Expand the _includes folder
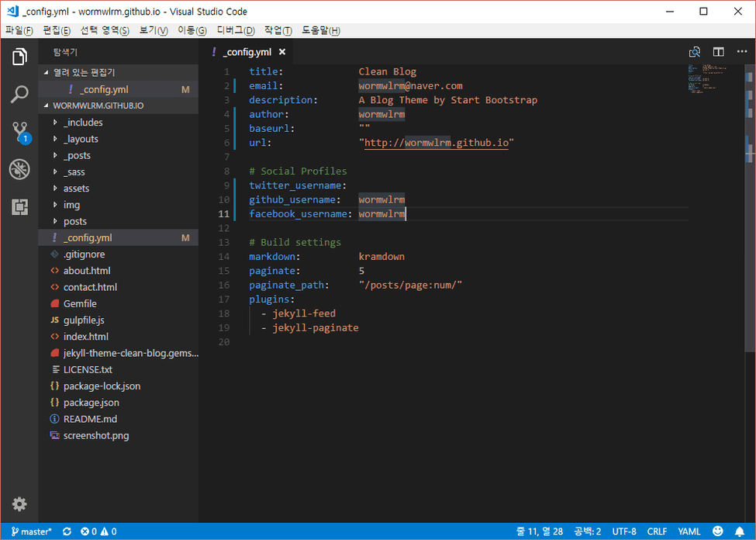 point(83,123)
